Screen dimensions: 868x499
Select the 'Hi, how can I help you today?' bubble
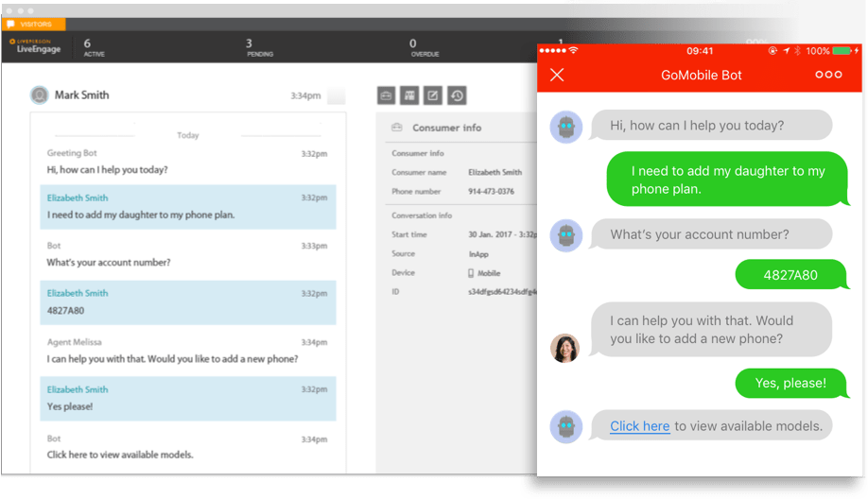tap(711, 126)
